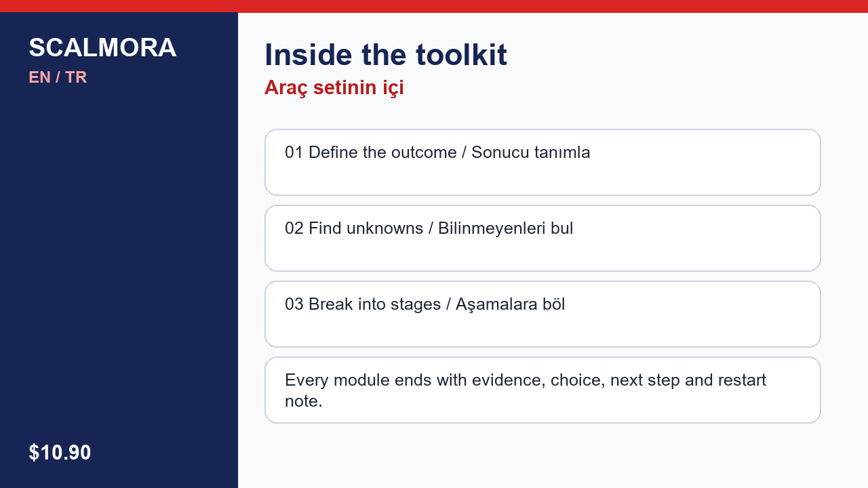The width and height of the screenshot is (868, 488).
Task: Switch to TR in the language label
Action: pos(76,77)
